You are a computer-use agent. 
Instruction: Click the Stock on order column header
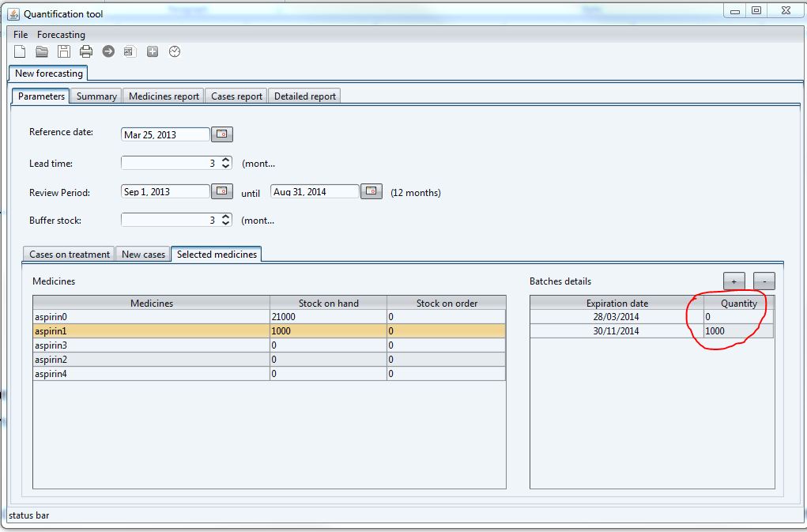pos(447,303)
